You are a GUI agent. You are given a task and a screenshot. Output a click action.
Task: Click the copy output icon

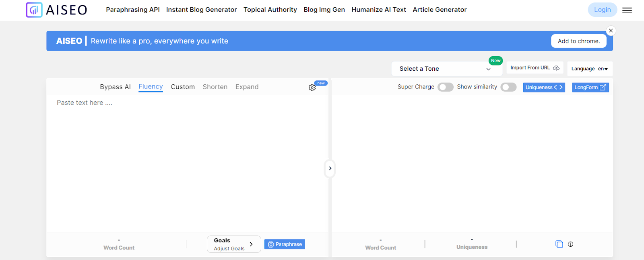(559, 244)
